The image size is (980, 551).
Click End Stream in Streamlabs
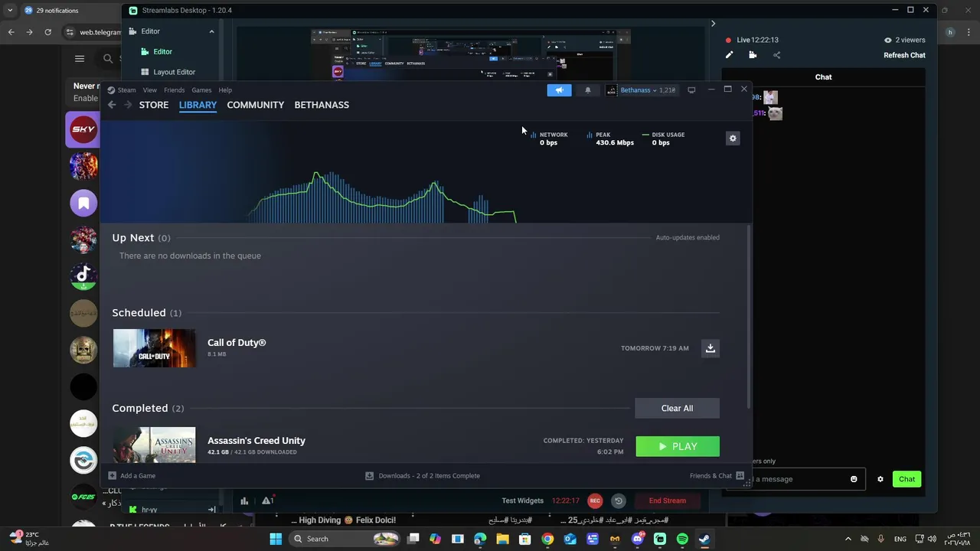(668, 500)
